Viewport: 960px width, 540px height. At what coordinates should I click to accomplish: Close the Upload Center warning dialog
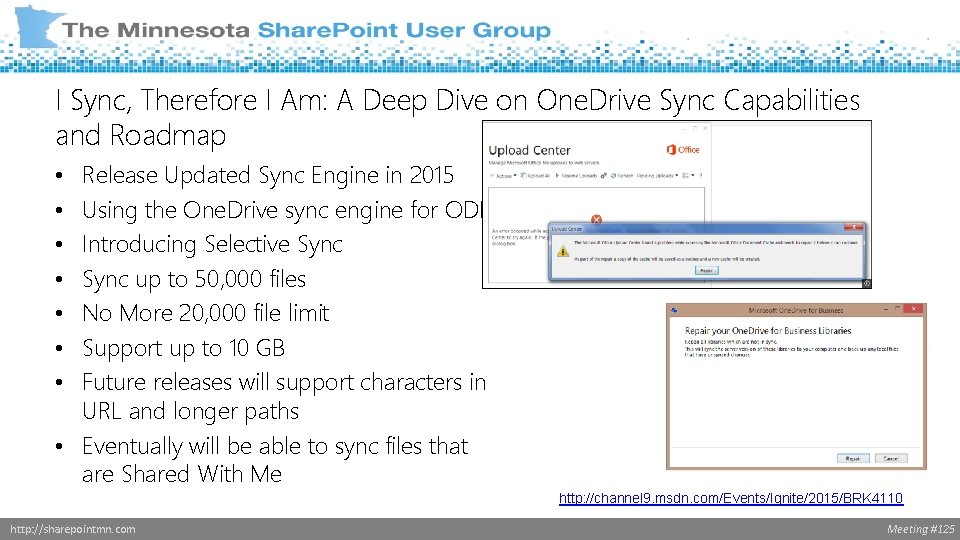click(x=853, y=227)
